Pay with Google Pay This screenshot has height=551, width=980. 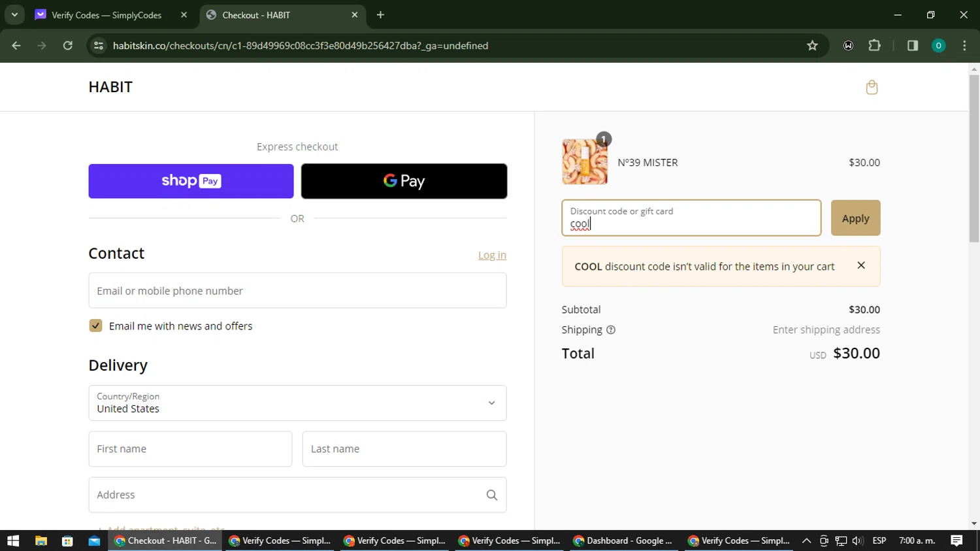(x=404, y=181)
